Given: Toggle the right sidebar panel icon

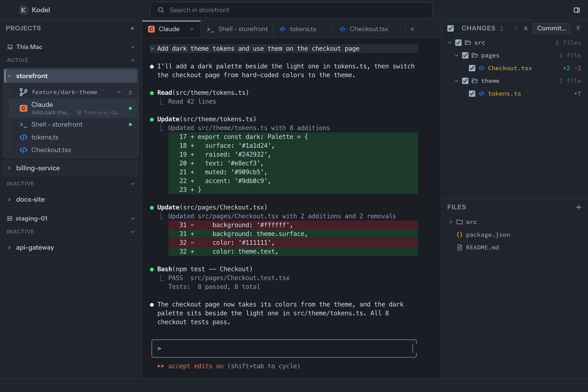Looking at the screenshot, I should click(576, 10).
